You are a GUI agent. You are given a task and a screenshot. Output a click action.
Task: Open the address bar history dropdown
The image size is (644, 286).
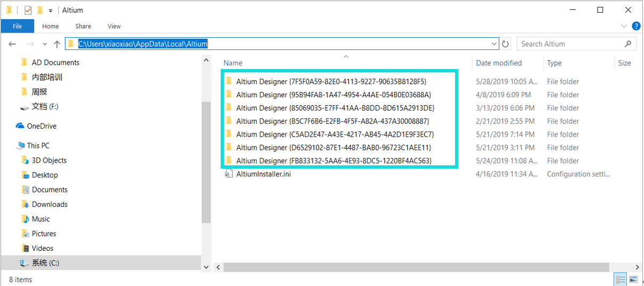coord(494,44)
